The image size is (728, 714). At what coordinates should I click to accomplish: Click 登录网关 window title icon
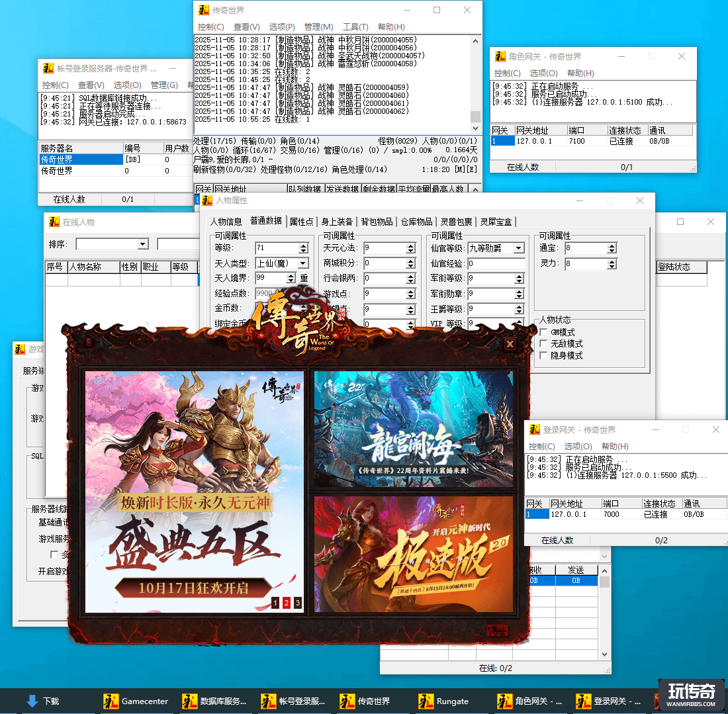pyautogui.click(x=534, y=429)
